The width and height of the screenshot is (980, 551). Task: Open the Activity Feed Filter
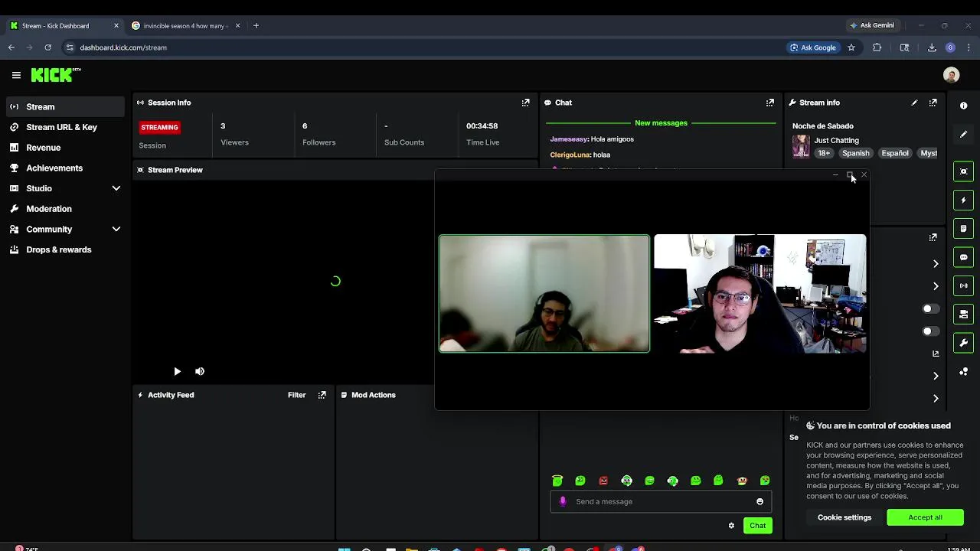(x=296, y=395)
